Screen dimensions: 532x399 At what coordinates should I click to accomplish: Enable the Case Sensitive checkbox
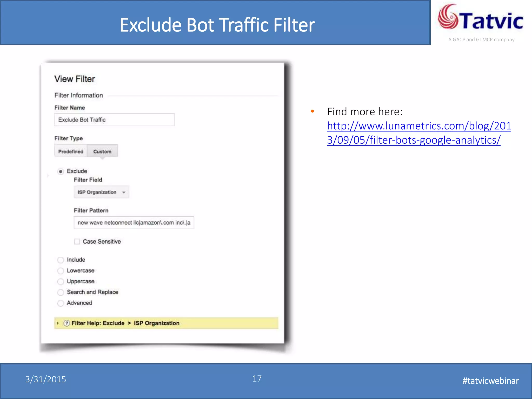pyautogui.click(x=77, y=242)
